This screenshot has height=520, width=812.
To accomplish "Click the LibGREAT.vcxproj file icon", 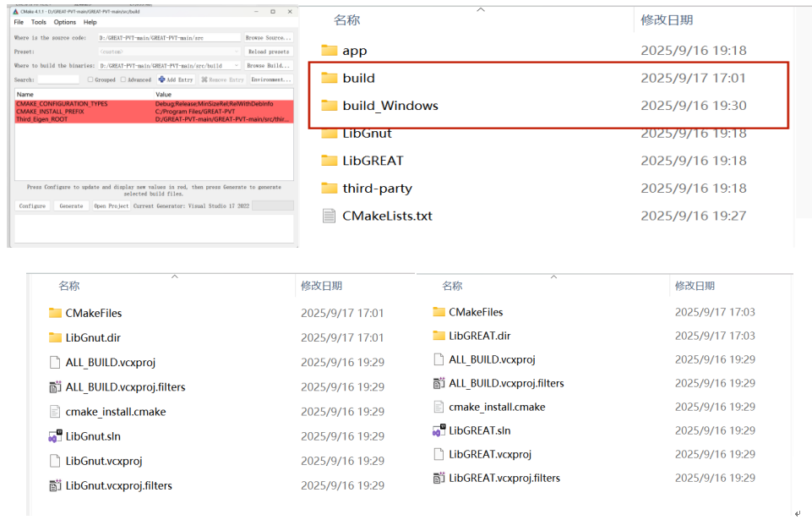I will pos(439,454).
